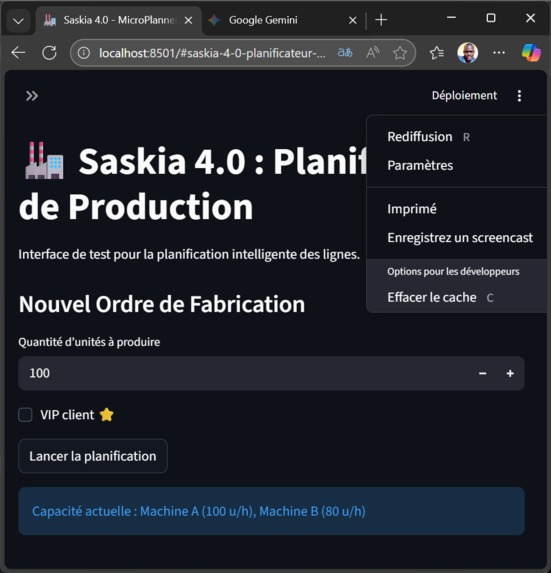Close the browser window
Screen dimensions: 551x573
[x=531, y=18]
